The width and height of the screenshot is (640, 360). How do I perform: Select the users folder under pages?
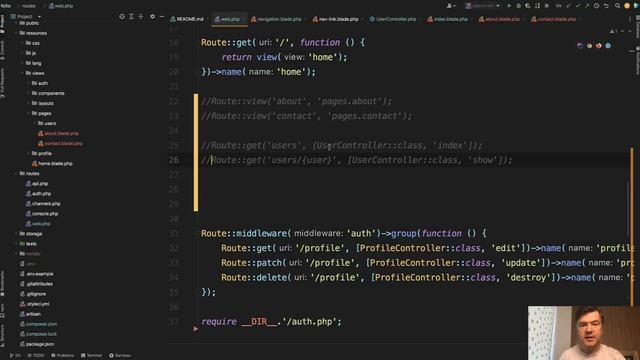pyautogui.click(x=47, y=123)
